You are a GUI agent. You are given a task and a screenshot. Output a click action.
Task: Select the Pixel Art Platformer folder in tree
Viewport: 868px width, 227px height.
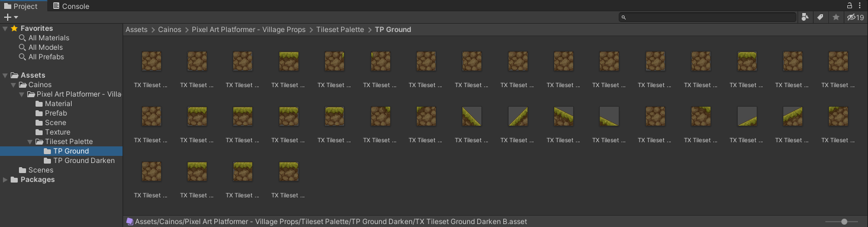click(79, 94)
